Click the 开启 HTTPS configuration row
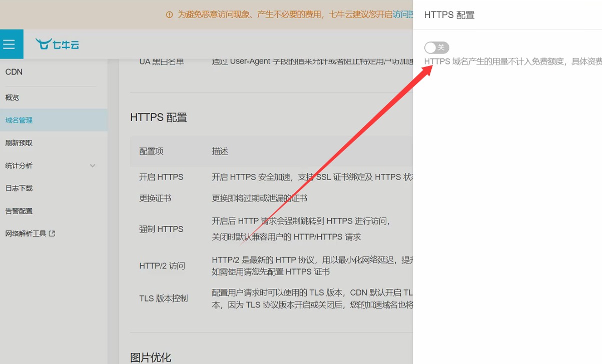Viewport: 602px width, 364px height. point(161,177)
